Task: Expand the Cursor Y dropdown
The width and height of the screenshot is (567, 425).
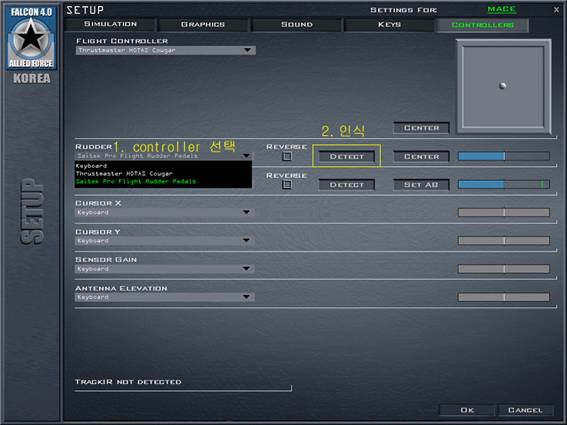Action: pos(165,241)
